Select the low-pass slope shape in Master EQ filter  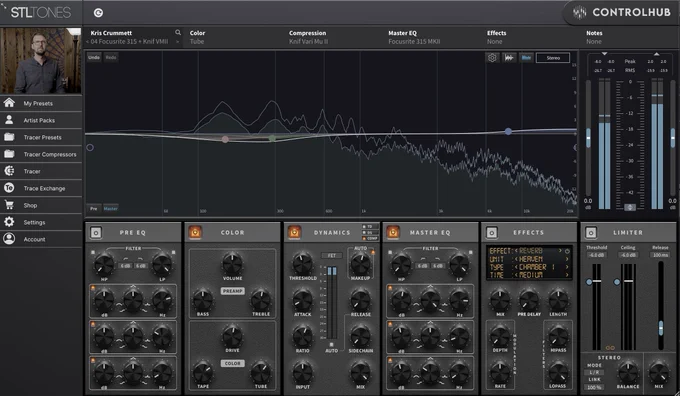(x=438, y=259)
